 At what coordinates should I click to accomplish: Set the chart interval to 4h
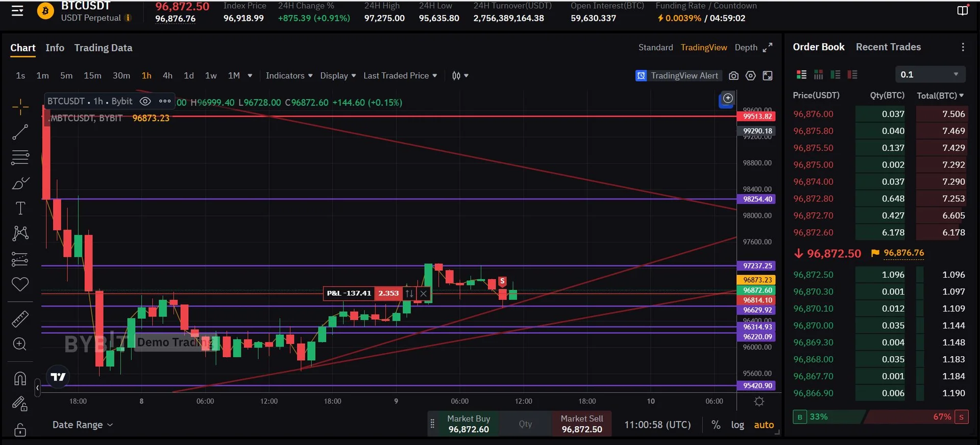click(167, 76)
